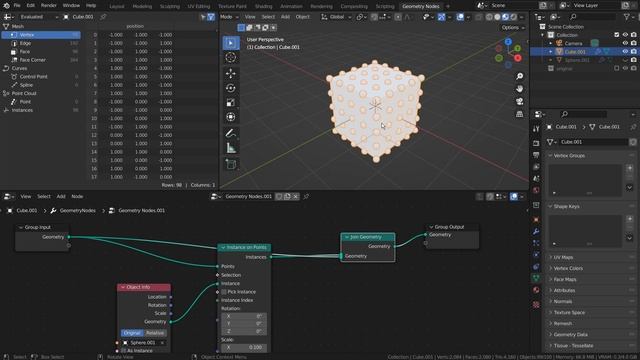Pin the Geometry Nodes.001 node tree
Screen dimensions: 640x360
click(306, 197)
